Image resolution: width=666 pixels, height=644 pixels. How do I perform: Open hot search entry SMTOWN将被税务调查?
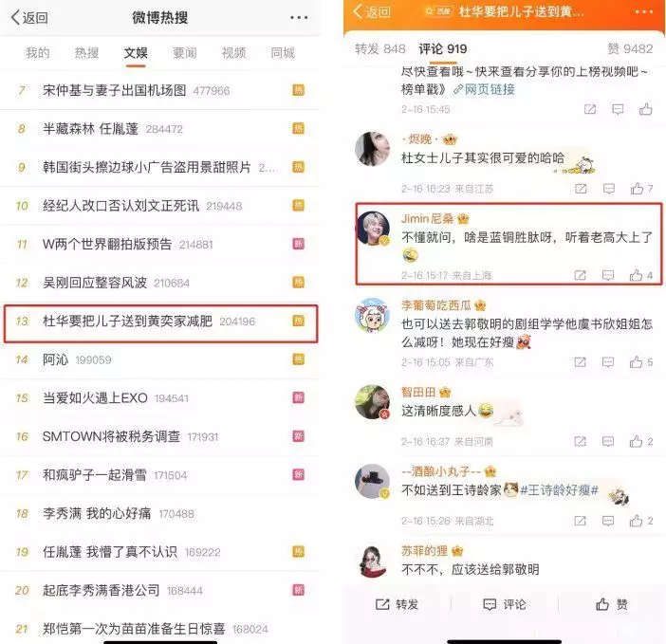tap(159, 436)
